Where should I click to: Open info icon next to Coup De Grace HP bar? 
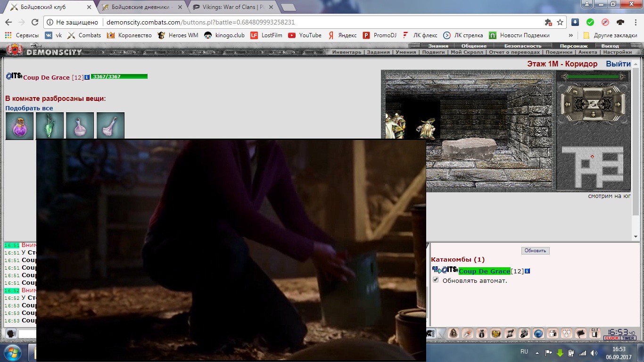click(87, 77)
